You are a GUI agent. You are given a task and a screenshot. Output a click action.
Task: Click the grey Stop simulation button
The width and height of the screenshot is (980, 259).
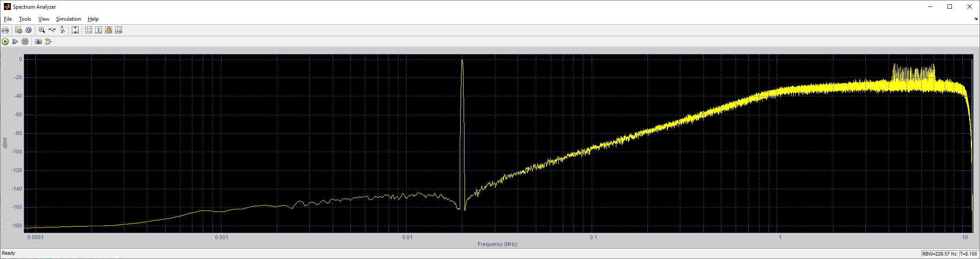(x=25, y=42)
